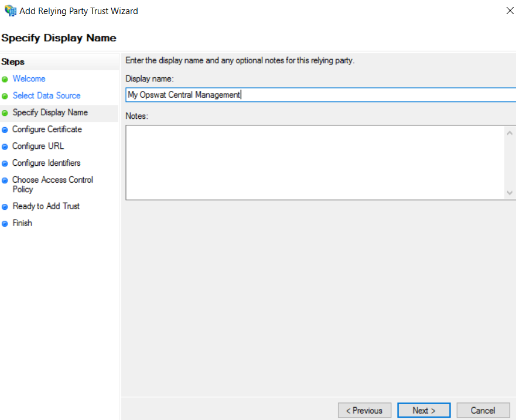Go back with Previous button
Image resolution: width=516 pixels, height=420 pixels.
pyautogui.click(x=364, y=411)
